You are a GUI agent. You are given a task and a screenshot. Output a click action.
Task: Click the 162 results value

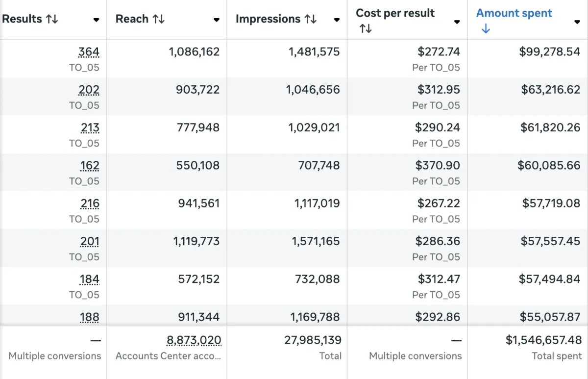pos(90,166)
